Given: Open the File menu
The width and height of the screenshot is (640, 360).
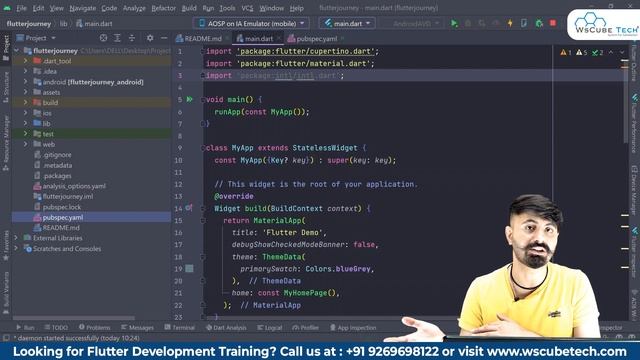Looking at the screenshot, I should click(21, 8).
